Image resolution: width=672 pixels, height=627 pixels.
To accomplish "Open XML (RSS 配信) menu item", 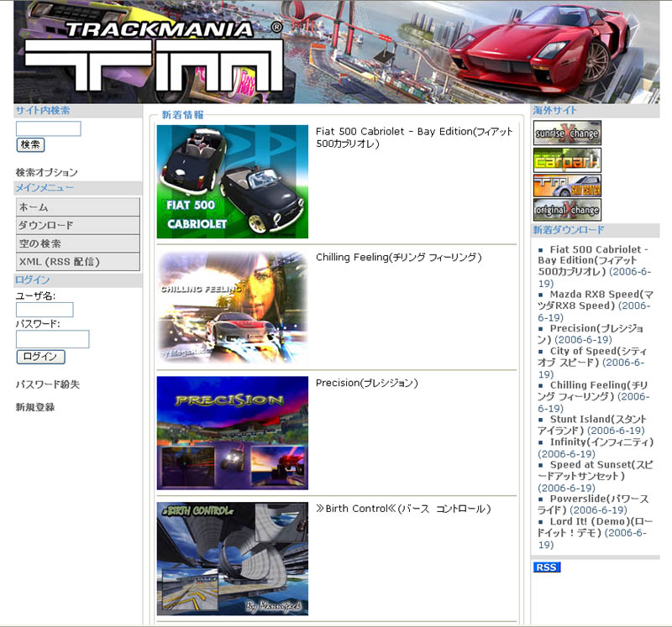I will tap(77, 262).
